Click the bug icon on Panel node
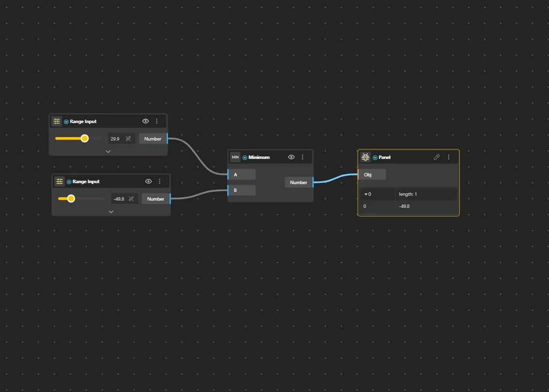The width and height of the screenshot is (549, 392). click(x=365, y=157)
